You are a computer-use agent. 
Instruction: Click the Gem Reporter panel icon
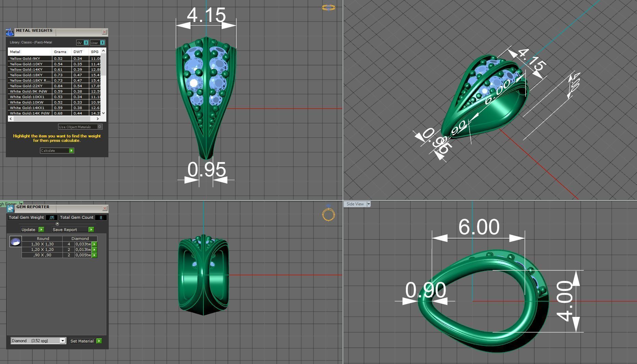point(10,208)
